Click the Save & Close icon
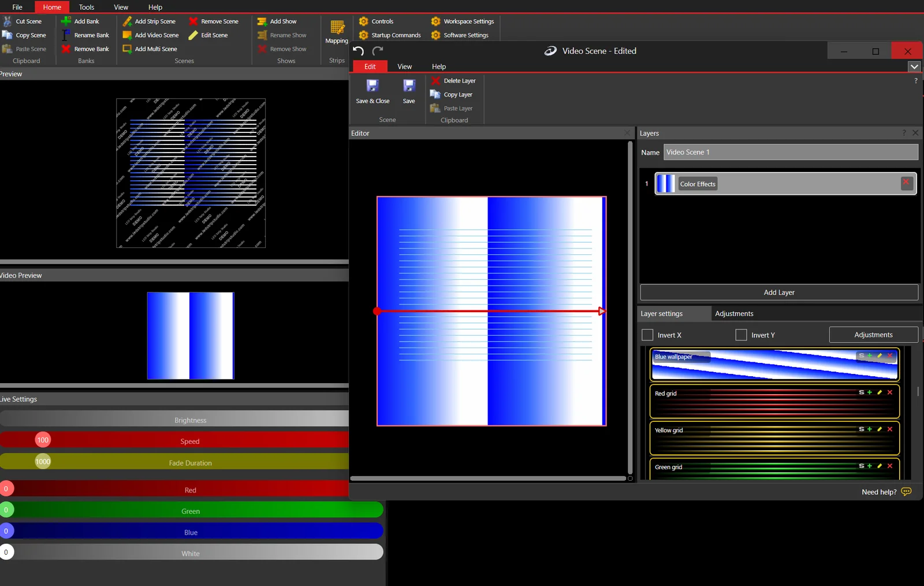This screenshot has width=924, height=586. point(372,86)
